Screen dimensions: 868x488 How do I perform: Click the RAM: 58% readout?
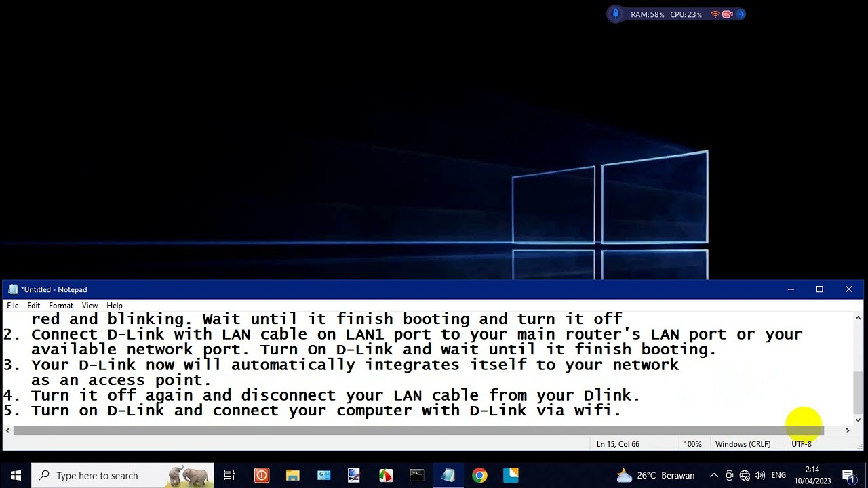click(648, 14)
